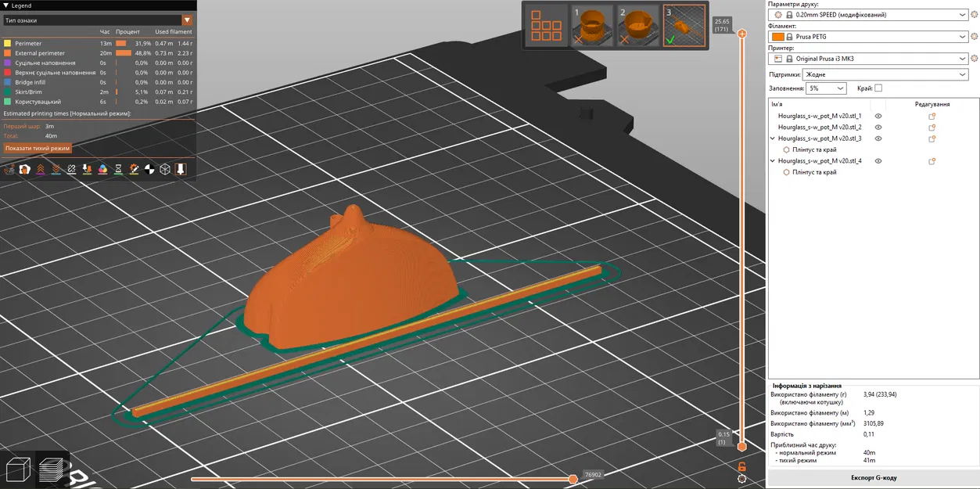The image size is (980, 489).
Task: Open the Original Prusa i3 MK3 printer dropdown
Action: pyautogui.click(x=868, y=58)
